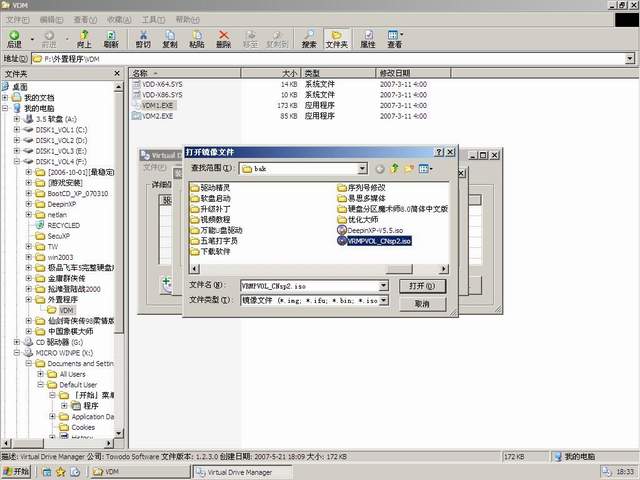Click the Cut (剪切) toolbar icon

(x=143, y=38)
